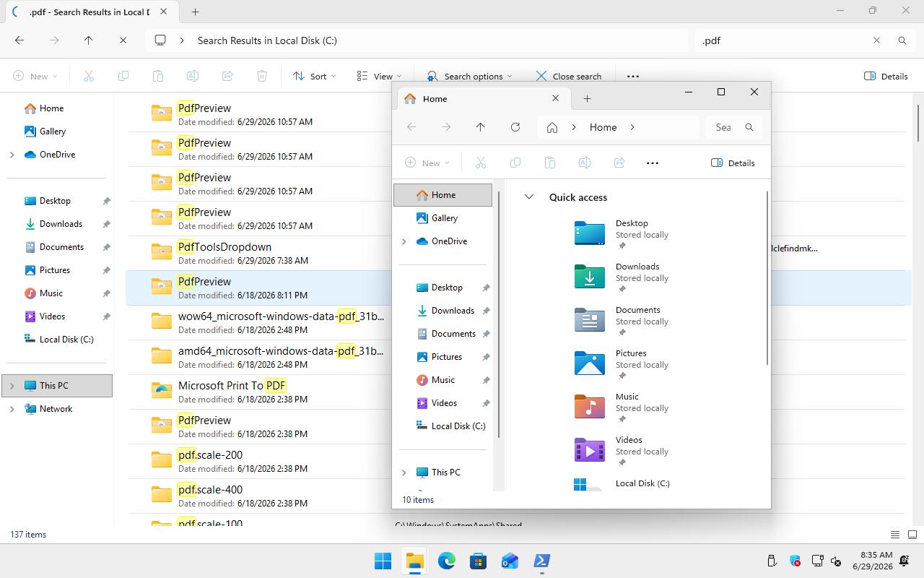Open Music in the search results window sidebar
Viewport: 924px width, 578px height.
coord(58,293)
